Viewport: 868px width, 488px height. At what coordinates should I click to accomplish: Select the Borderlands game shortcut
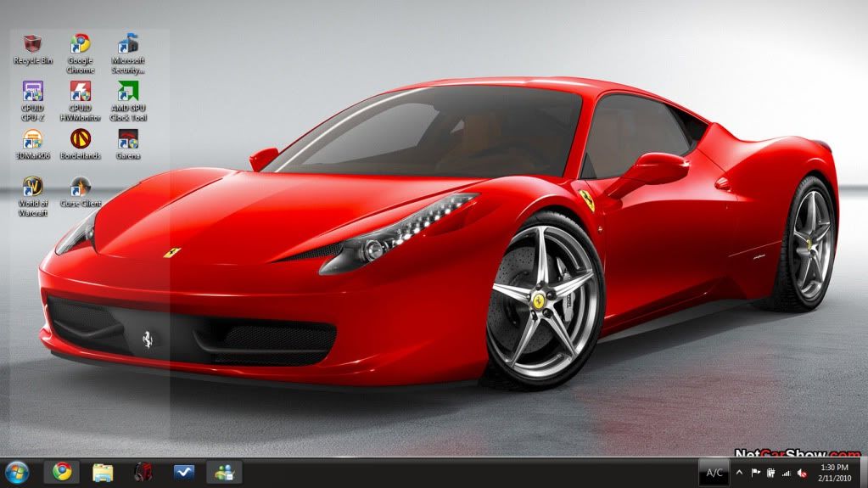point(81,144)
